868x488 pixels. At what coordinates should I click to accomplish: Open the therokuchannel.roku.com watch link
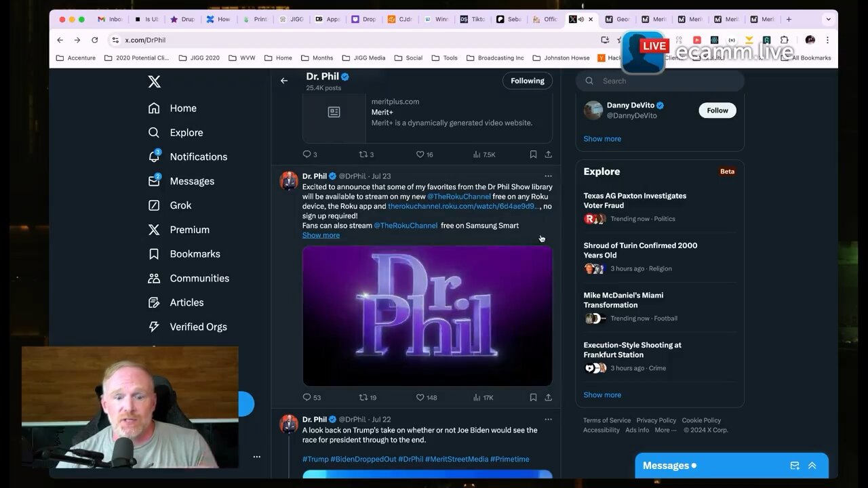click(x=465, y=206)
